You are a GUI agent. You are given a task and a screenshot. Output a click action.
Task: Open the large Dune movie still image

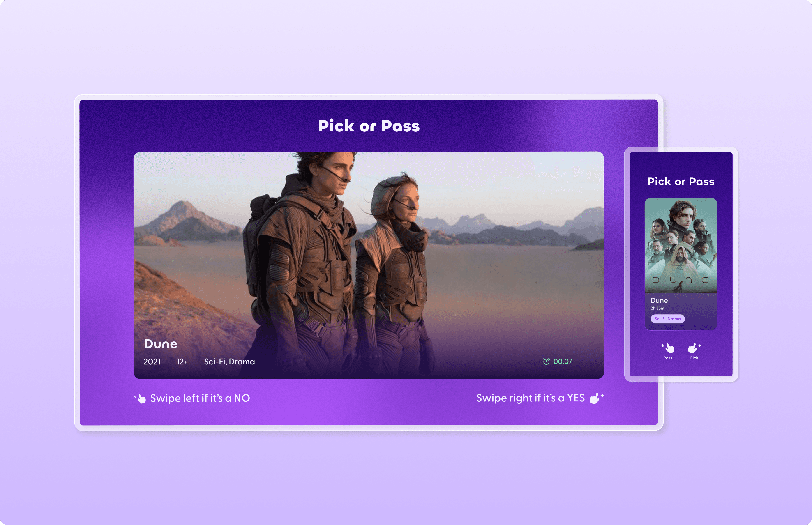coord(369,265)
